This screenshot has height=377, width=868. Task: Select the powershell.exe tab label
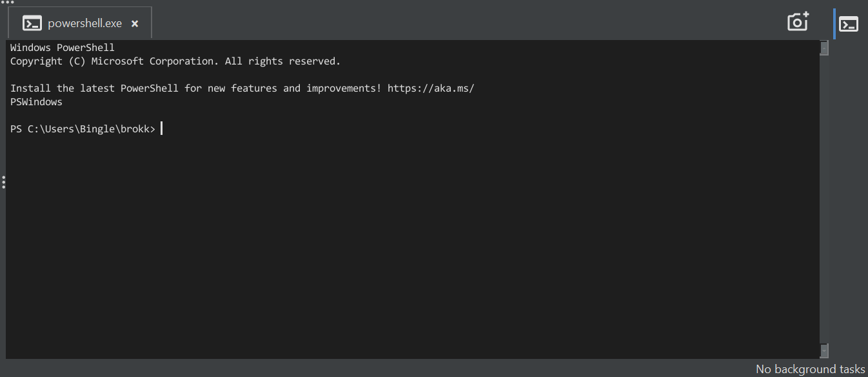pyautogui.click(x=84, y=23)
